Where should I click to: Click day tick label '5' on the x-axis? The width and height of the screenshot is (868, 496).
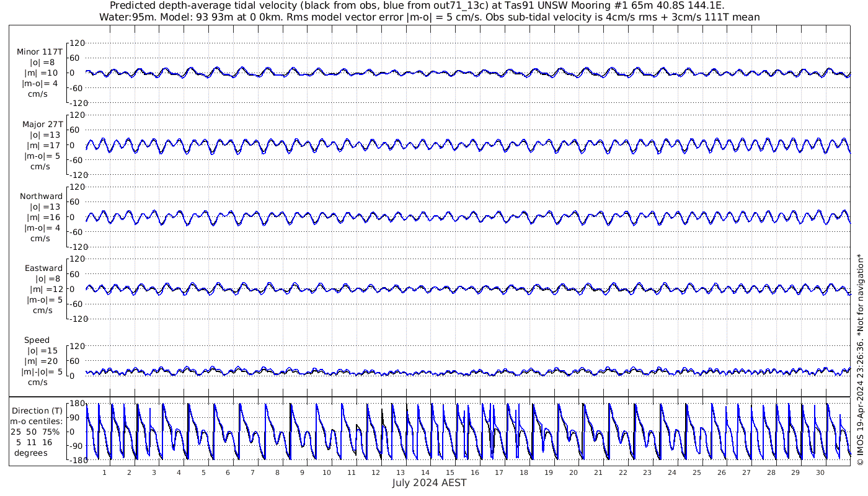click(x=203, y=472)
